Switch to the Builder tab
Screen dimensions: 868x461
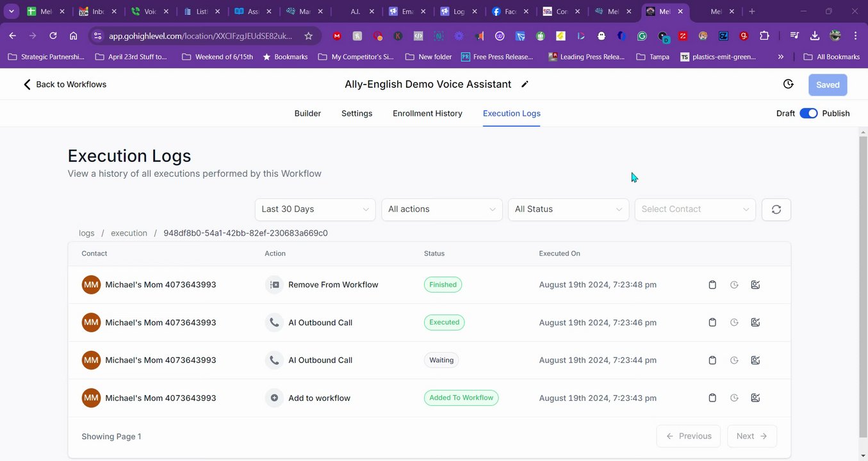coord(307,113)
